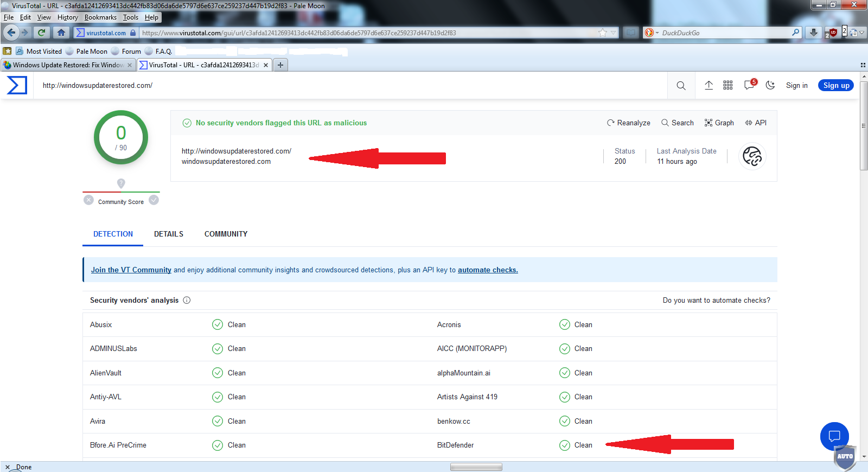Open the View menu
Image resolution: width=868 pixels, height=472 pixels.
[x=44, y=17]
